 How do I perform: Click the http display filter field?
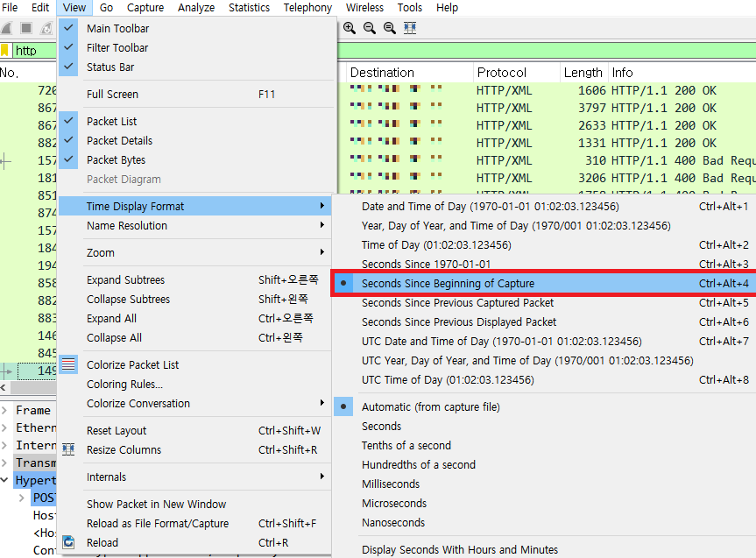point(34,50)
